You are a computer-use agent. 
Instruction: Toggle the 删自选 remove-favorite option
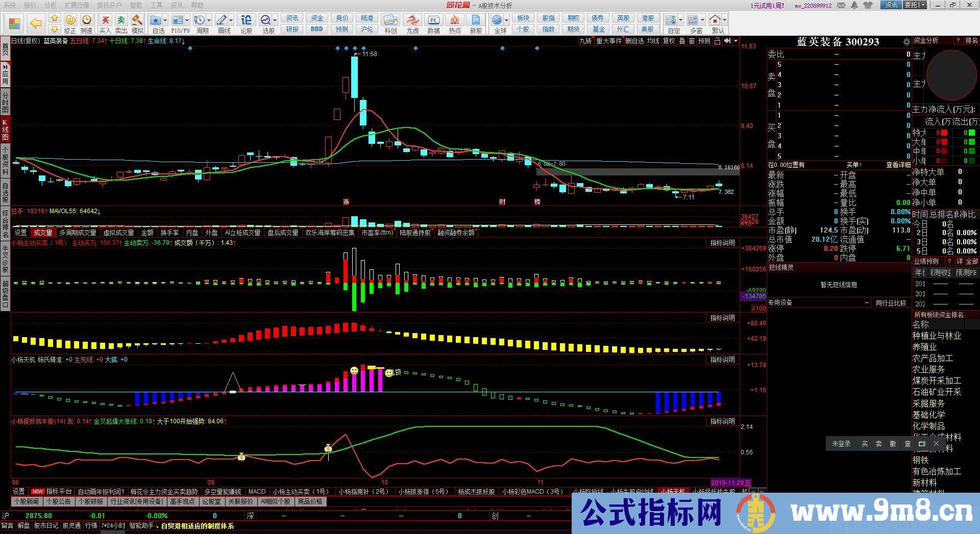tap(634, 41)
